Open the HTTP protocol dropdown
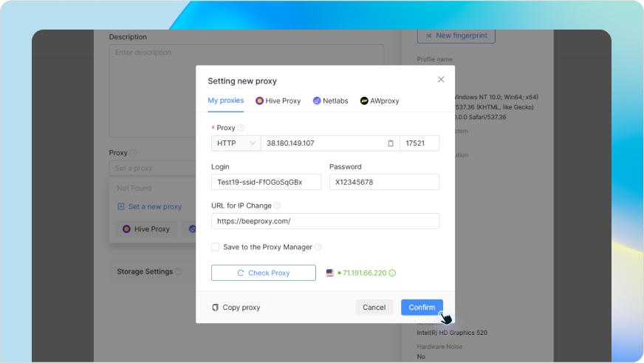Image resolution: width=644 pixels, height=363 pixels. point(236,143)
